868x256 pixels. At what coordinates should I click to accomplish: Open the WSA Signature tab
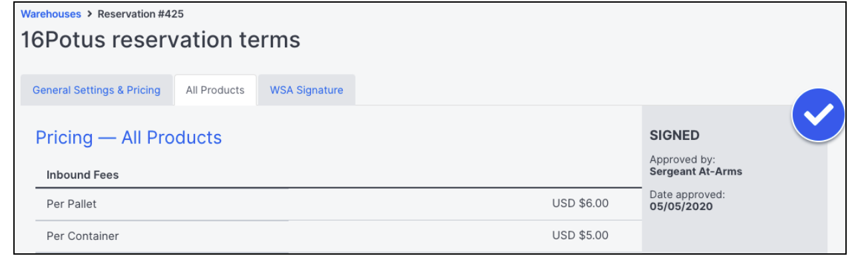pyautogui.click(x=306, y=90)
